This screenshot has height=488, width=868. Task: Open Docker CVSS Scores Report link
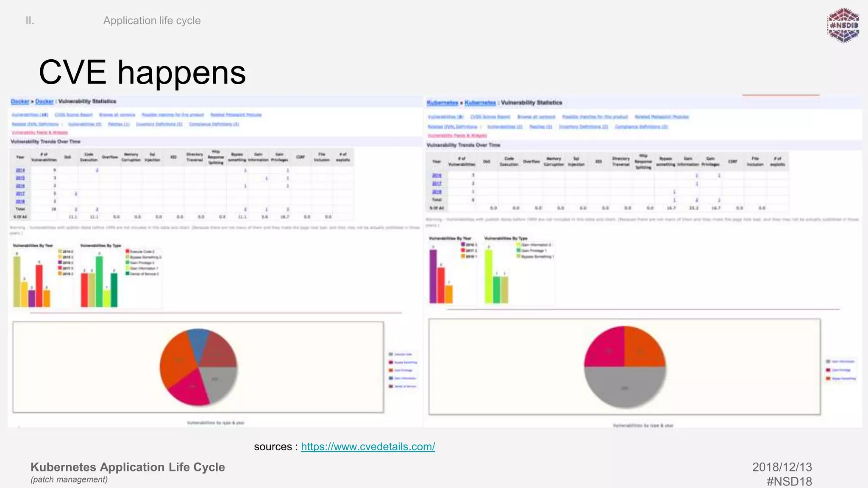[74, 115]
